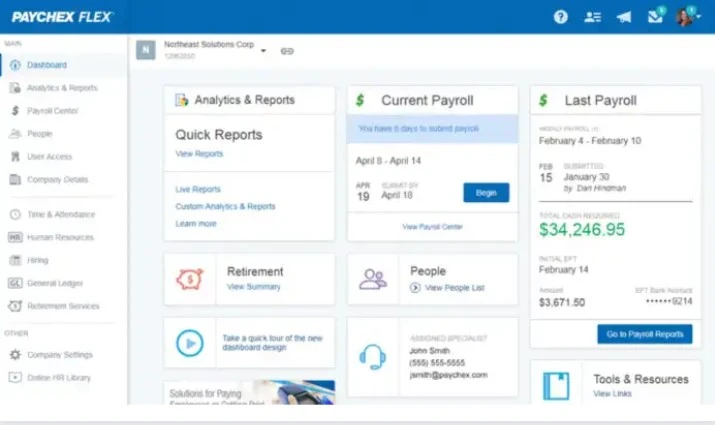Open the help question mark icon
715x425 pixels.
click(560, 17)
